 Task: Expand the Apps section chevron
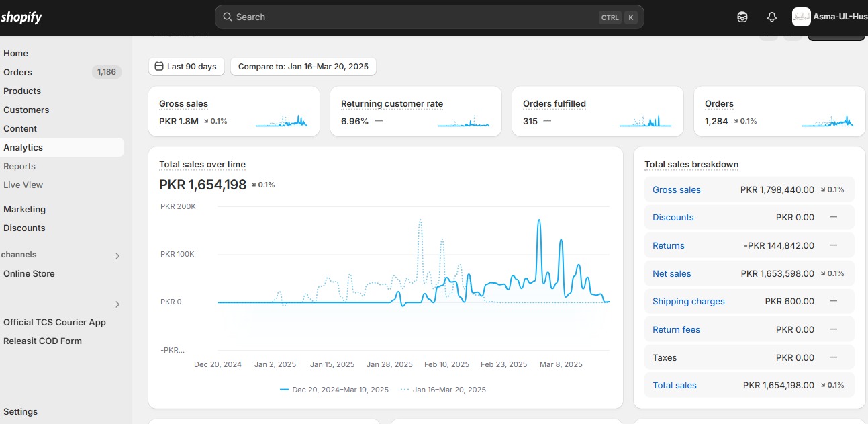pyautogui.click(x=117, y=304)
